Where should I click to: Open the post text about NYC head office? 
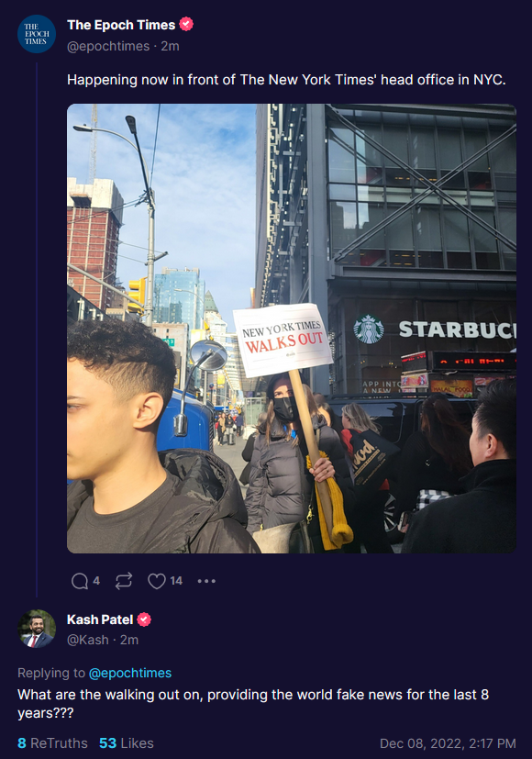pos(286,80)
